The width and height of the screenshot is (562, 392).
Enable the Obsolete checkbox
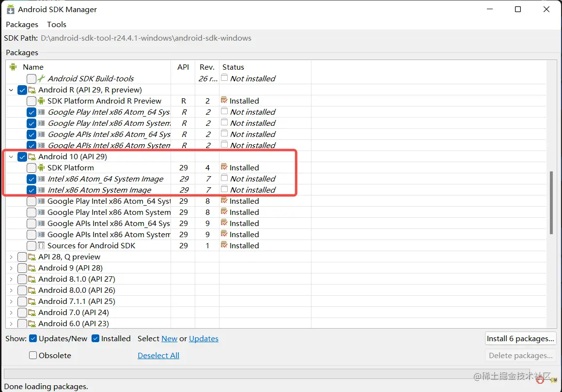tap(33, 355)
